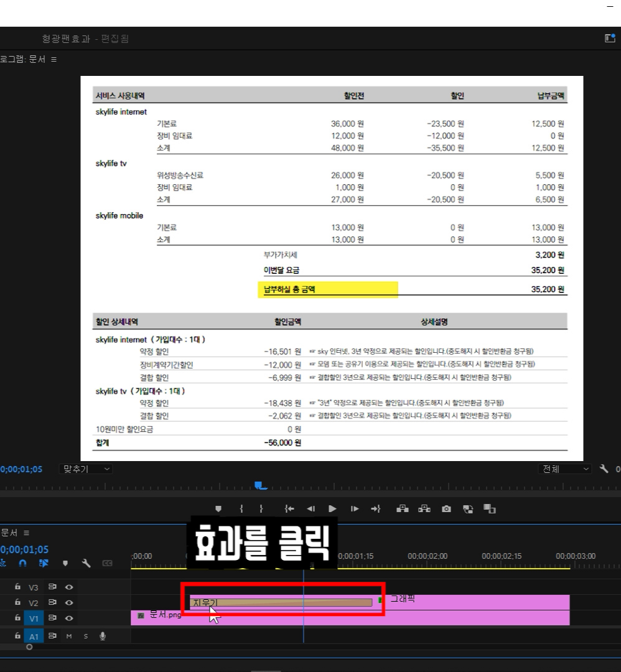Toggle lock on track V2
Image resolution: width=621 pixels, height=672 pixels.
pos(17,602)
